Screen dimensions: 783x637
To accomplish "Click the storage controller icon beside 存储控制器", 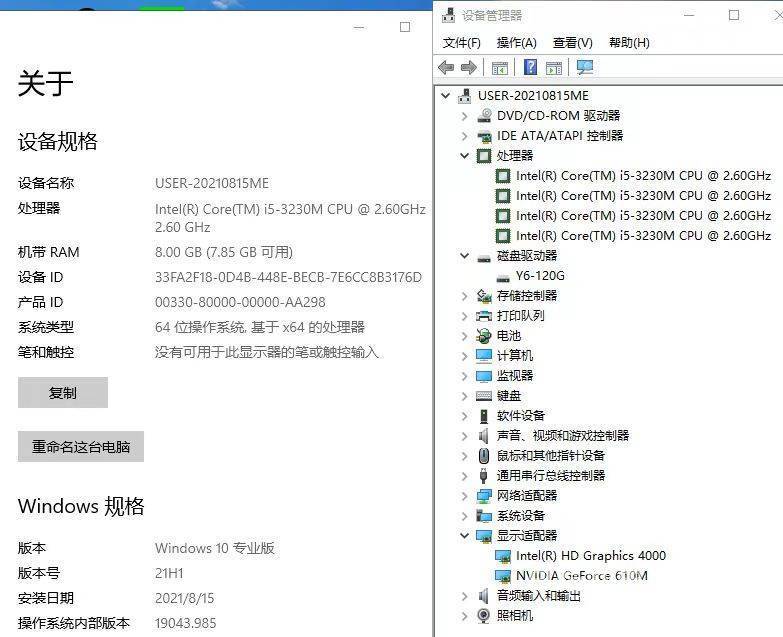I will [484, 296].
